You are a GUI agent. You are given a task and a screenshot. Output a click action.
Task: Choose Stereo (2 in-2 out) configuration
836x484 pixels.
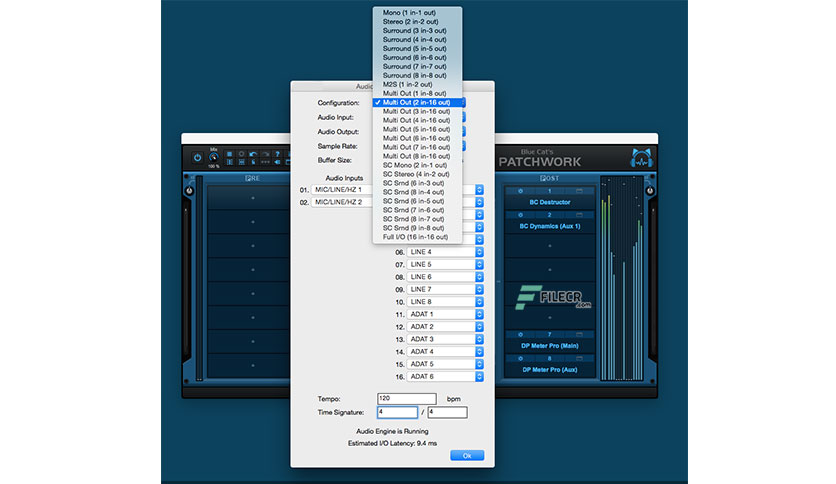[417, 21]
